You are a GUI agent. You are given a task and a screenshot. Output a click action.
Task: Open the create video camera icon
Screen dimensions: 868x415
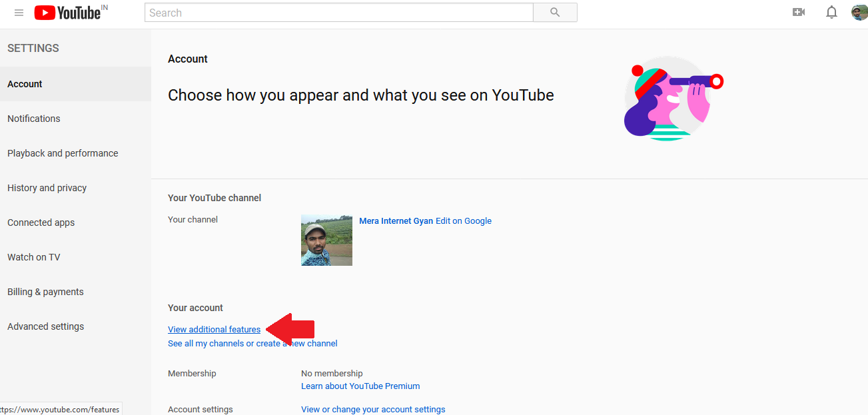coord(799,12)
